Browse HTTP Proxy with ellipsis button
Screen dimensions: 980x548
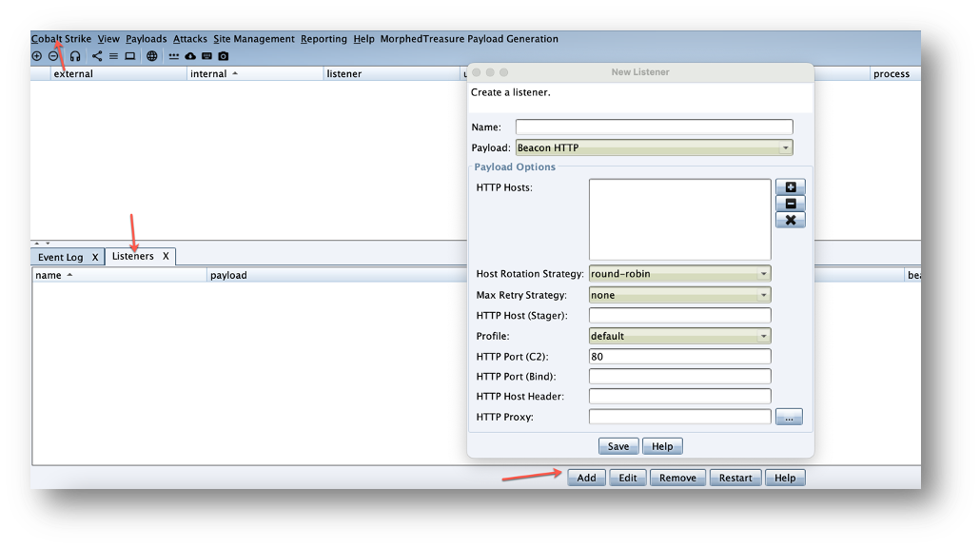[789, 417]
